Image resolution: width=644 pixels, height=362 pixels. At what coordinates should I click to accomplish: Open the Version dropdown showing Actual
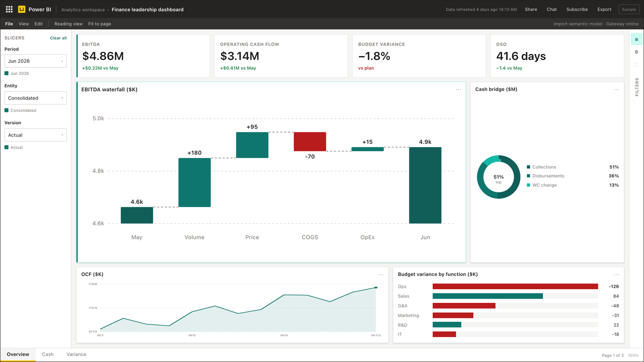35,135
